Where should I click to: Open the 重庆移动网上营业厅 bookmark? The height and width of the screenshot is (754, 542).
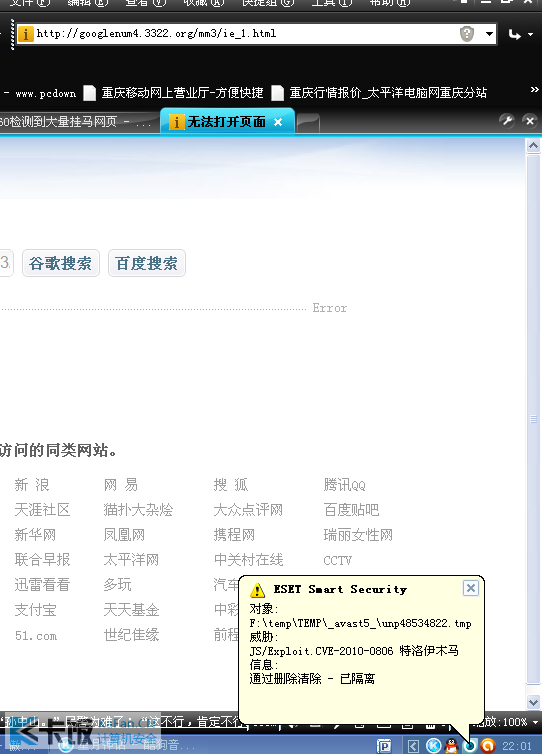[174, 93]
